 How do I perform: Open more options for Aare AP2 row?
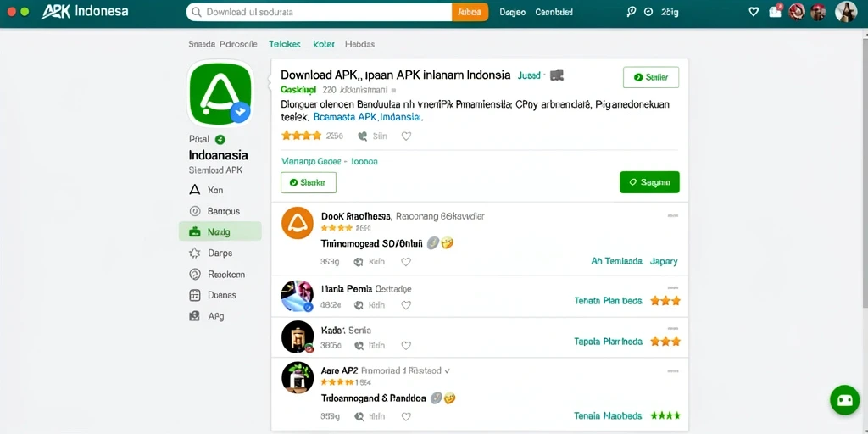(x=672, y=370)
